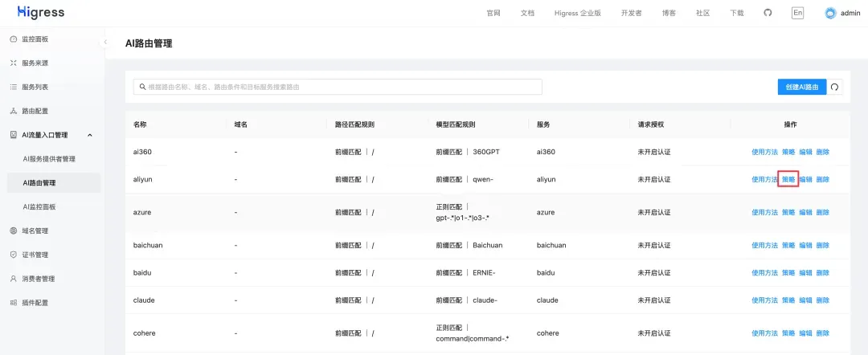The height and width of the screenshot is (355, 868).
Task: Click 未开启认证 in the cohere row
Action: coord(653,333)
